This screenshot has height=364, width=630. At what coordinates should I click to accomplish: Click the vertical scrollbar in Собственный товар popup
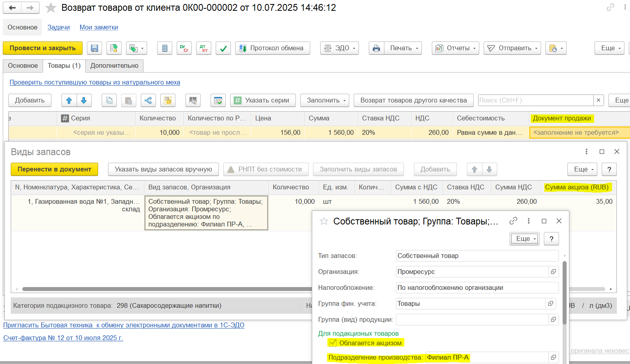coord(565,293)
